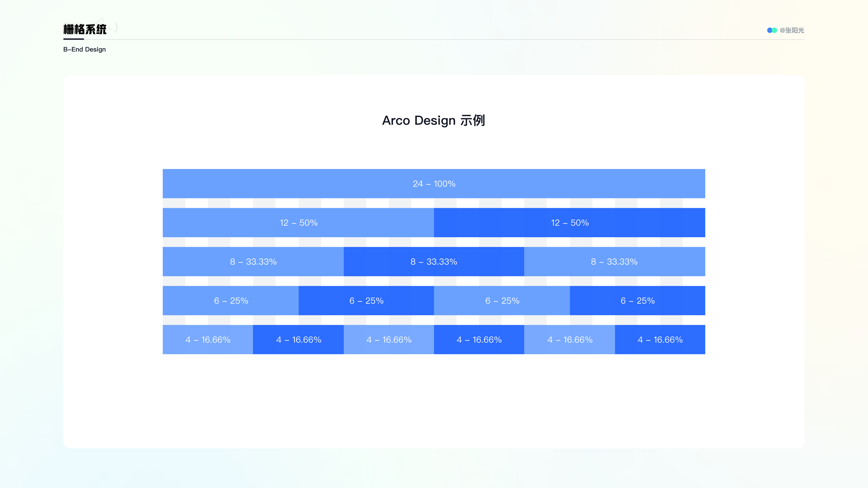
Task: Select the first 6 – 25% column
Action: pyautogui.click(x=231, y=301)
